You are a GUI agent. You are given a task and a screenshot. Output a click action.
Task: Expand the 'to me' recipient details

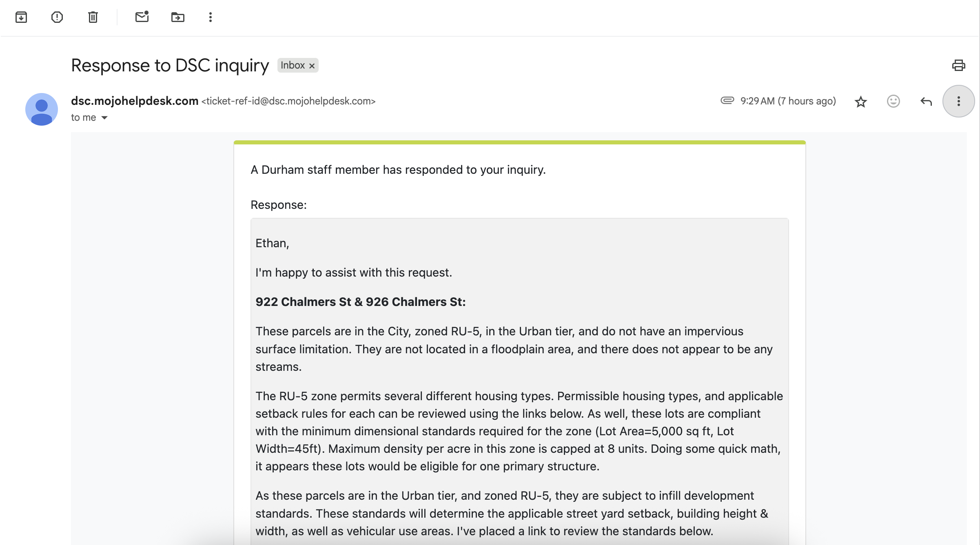(x=104, y=117)
